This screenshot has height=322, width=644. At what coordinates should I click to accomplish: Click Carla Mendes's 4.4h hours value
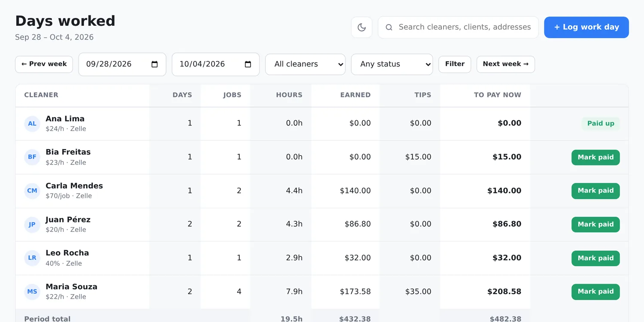click(295, 191)
